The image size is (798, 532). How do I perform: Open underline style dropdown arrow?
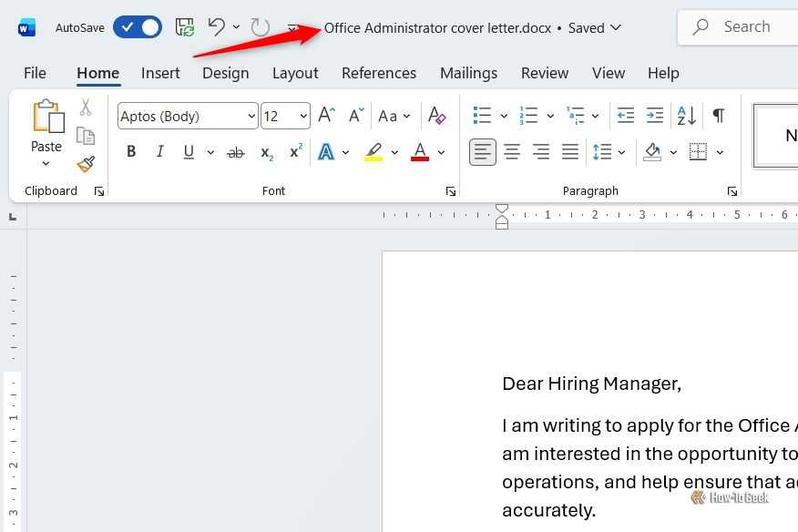click(x=210, y=152)
